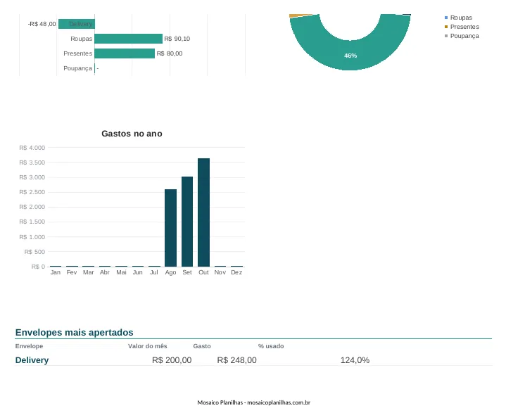Click the blue Roupas legend swatch
This screenshot has width=506, height=420.
[x=446, y=18]
